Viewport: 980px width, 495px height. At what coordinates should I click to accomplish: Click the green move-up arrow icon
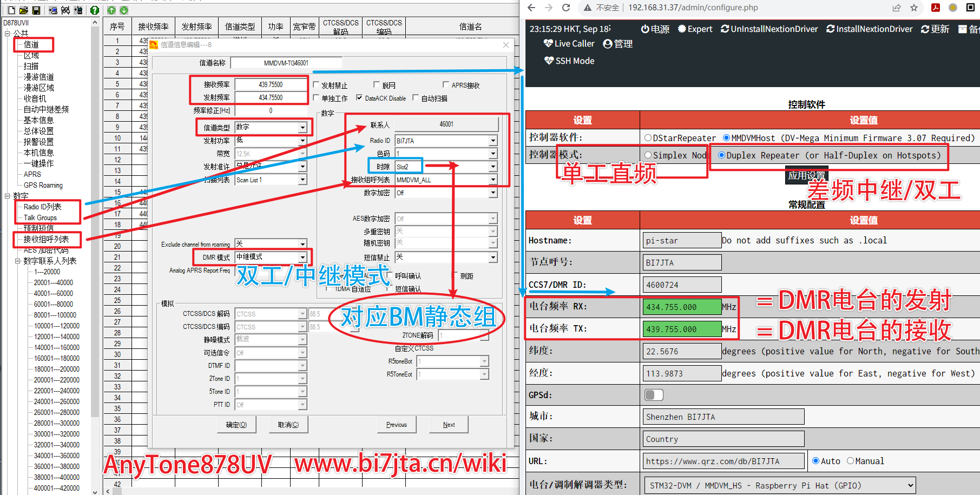click(111, 10)
